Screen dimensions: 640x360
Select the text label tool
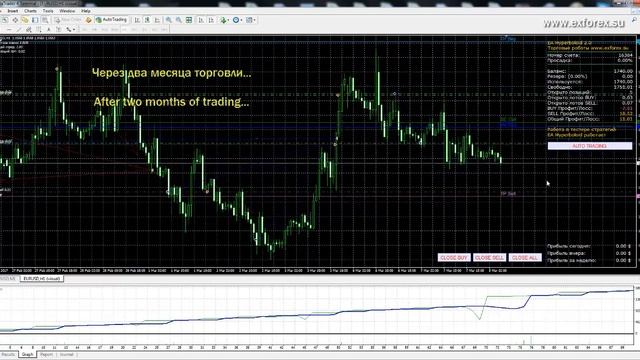pos(58,30)
